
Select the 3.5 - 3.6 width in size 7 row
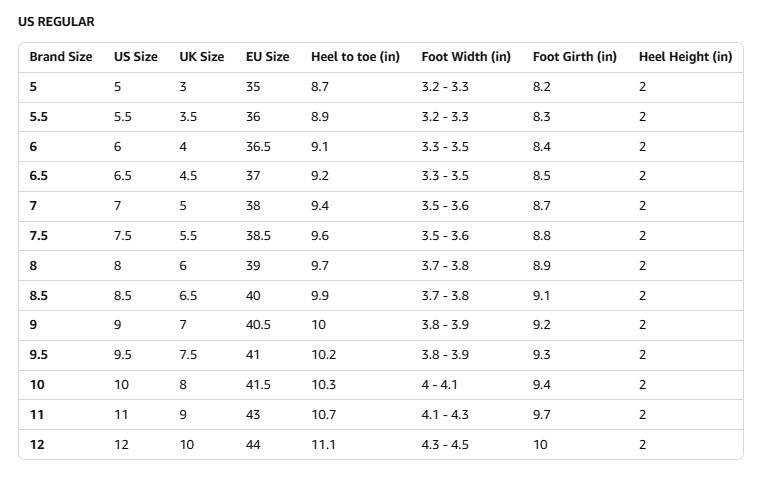pos(445,206)
